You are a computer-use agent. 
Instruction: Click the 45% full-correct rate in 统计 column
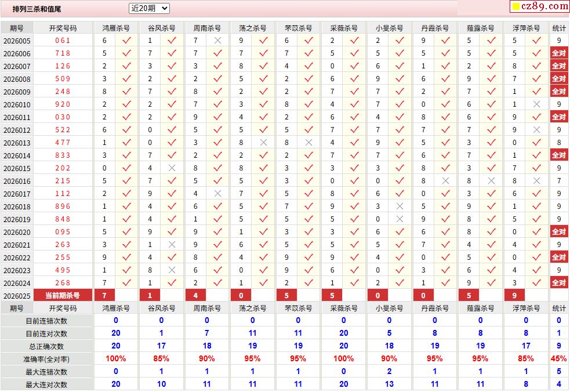559,358
